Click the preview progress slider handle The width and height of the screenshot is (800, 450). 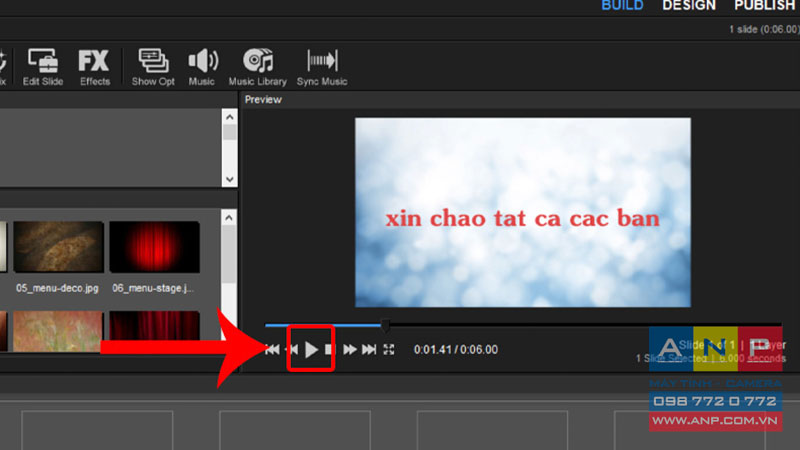pos(386,324)
